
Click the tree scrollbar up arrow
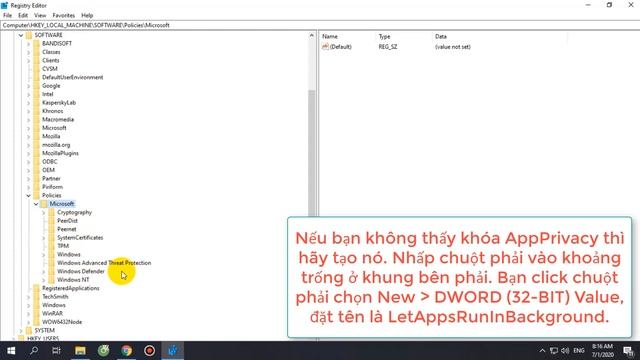tap(312, 36)
